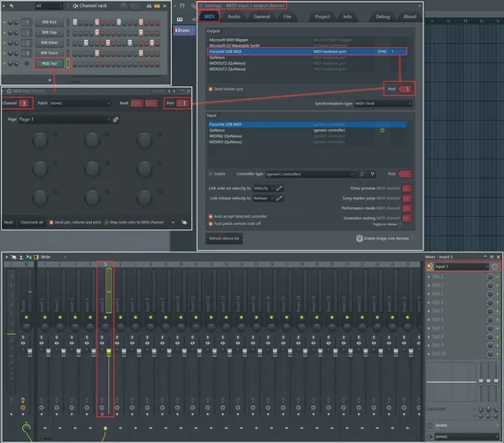The width and height of the screenshot is (504, 443).
Task: Switch to the Audio settings tab
Action: pyautogui.click(x=234, y=17)
